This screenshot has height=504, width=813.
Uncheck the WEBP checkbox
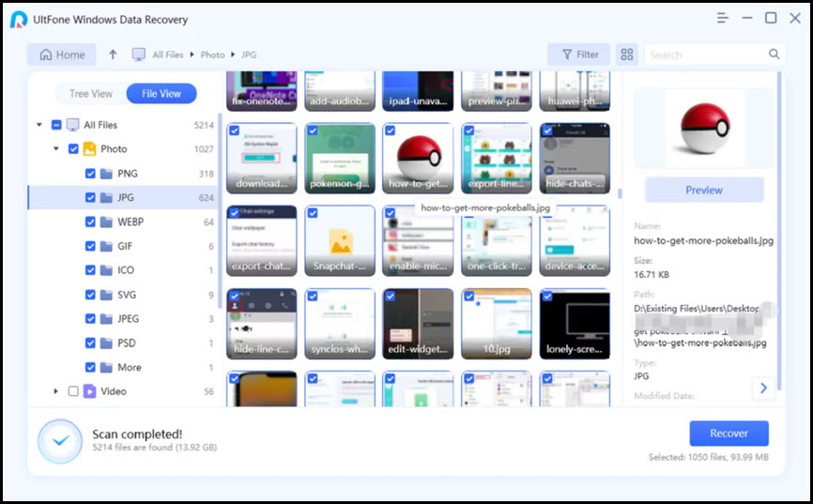coord(90,221)
